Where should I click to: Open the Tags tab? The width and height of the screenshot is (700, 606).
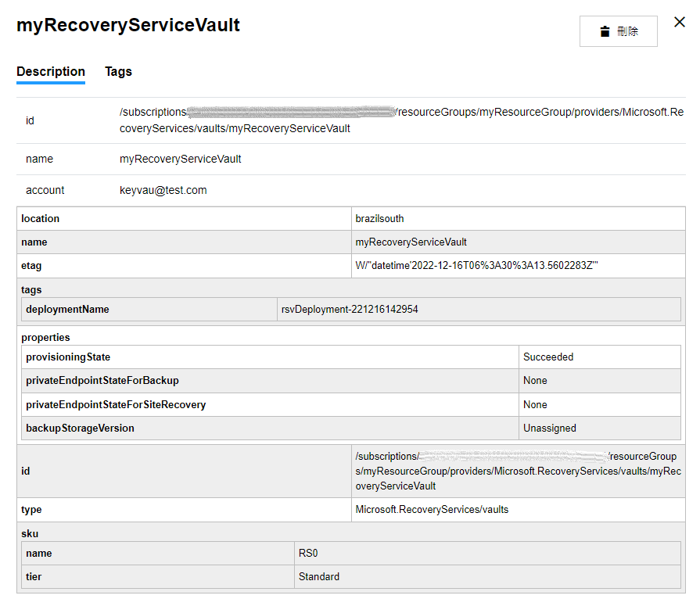point(118,71)
